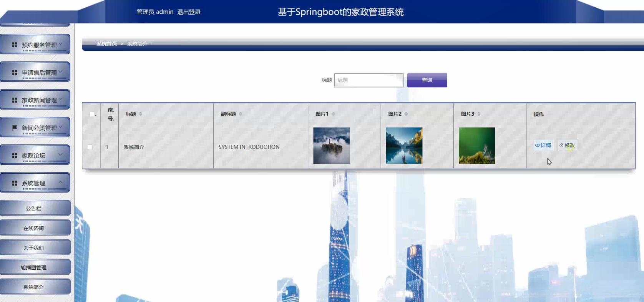Sort by 标题 column arrows

141,114
